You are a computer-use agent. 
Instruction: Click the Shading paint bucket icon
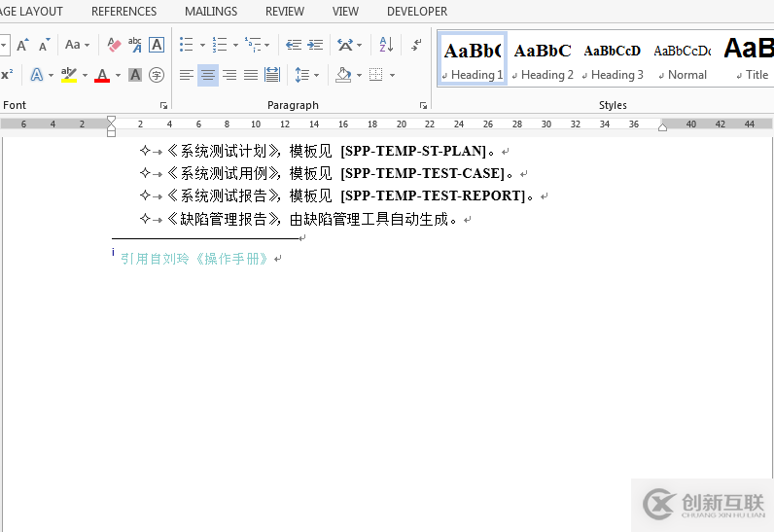tap(343, 75)
